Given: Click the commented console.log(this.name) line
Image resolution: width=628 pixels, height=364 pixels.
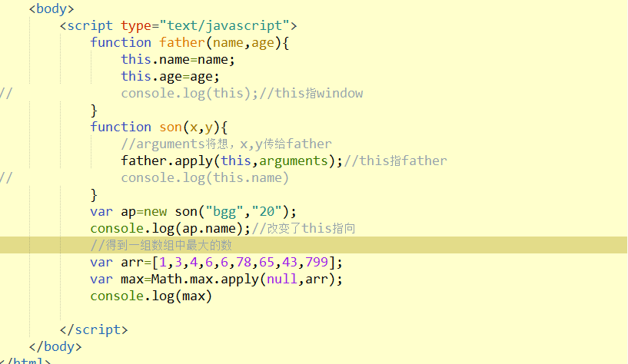Looking at the screenshot, I should coord(204,177).
